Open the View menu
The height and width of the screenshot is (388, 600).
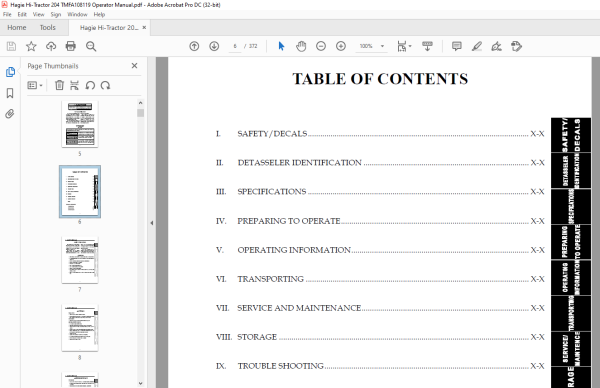[38, 15]
